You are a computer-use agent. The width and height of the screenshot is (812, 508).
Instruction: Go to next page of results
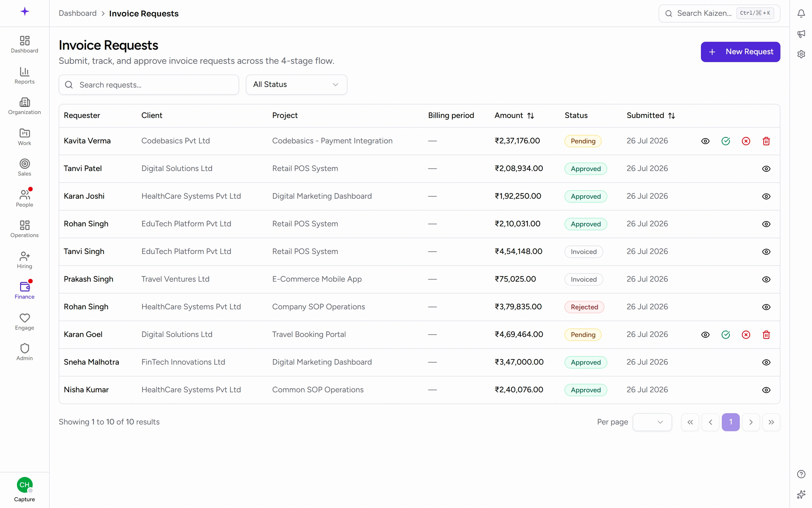tap(751, 422)
